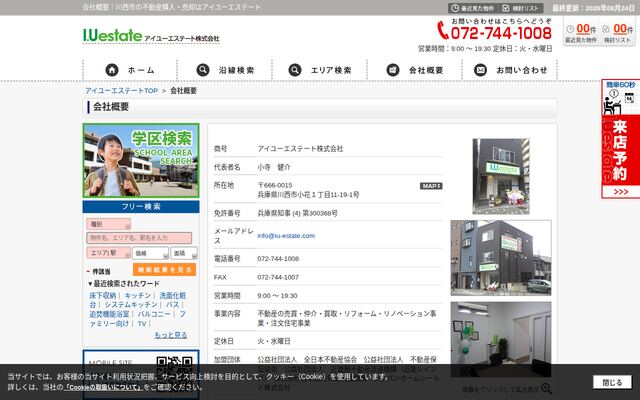Click the バルコニー keyword link
Viewport: 640px width, 400px height.
coord(154,314)
